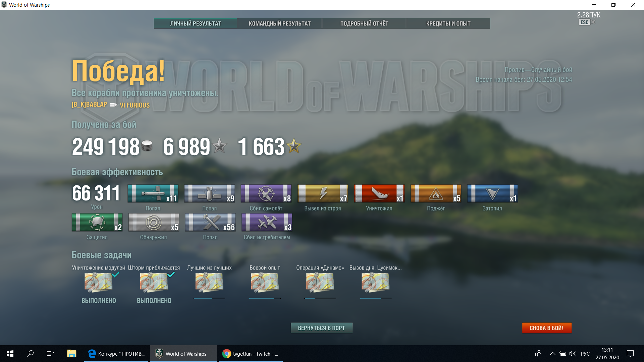This screenshot has height=362, width=644.
Task: Show hidden icons in system tray
Action: coord(553,354)
